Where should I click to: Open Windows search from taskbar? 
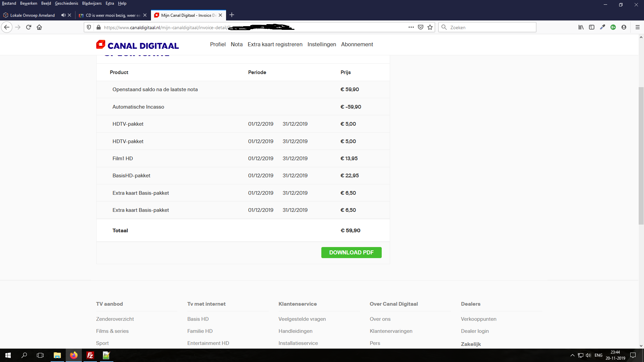pos(24,355)
